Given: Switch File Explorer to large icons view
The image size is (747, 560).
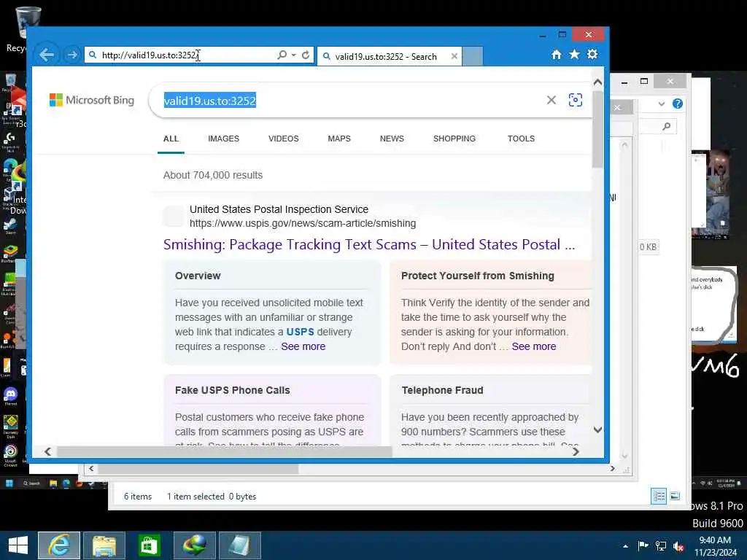Looking at the screenshot, I should [675, 496].
